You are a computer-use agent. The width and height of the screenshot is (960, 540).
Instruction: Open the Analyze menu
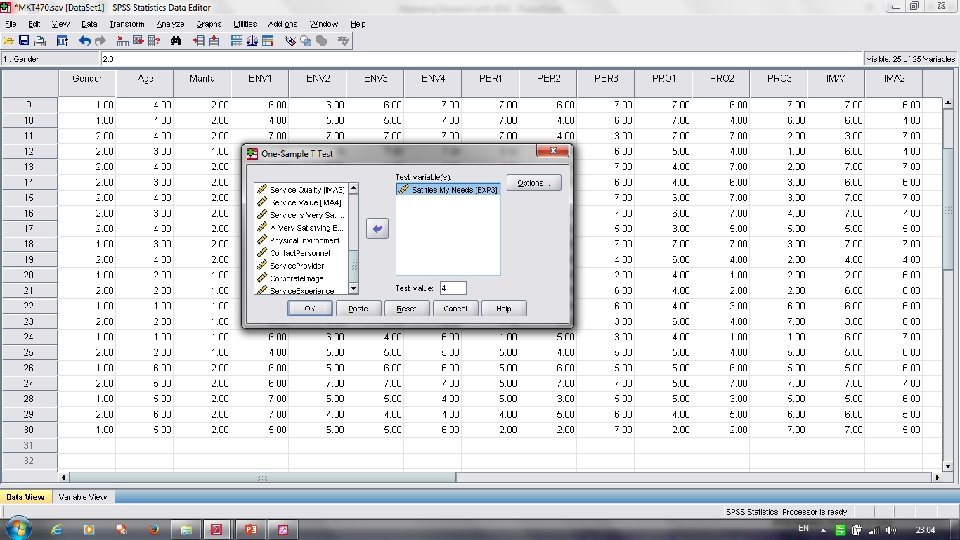point(170,24)
